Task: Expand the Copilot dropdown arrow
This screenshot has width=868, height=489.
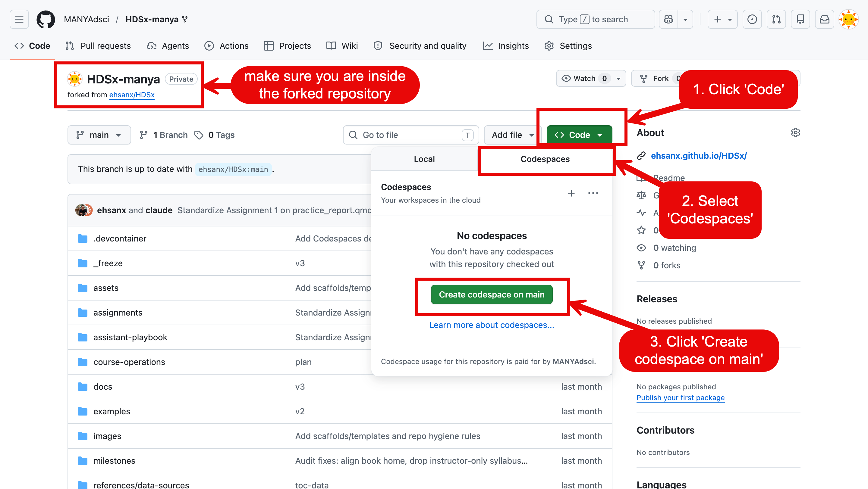Action: point(685,19)
